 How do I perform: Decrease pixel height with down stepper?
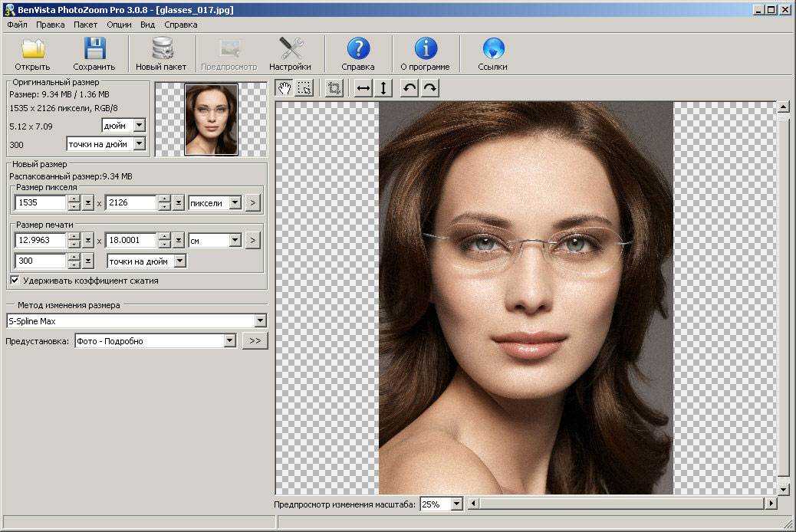point(164,206)
